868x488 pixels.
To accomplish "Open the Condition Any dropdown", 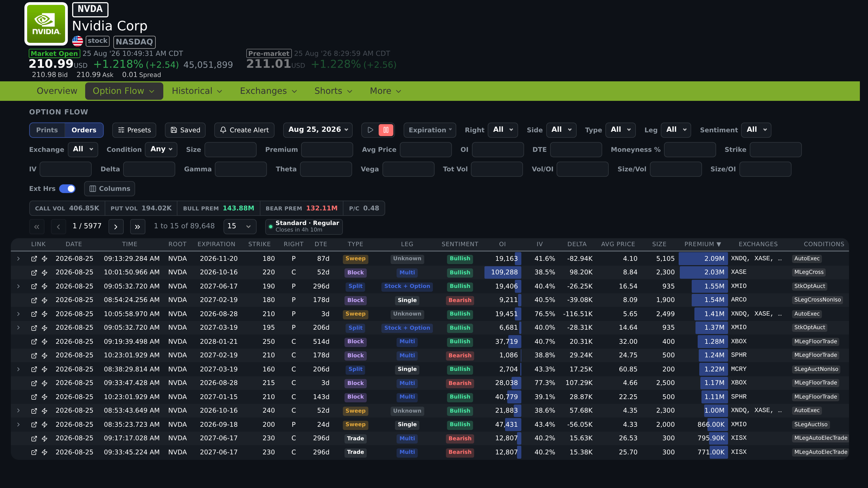I will [161, 150].
